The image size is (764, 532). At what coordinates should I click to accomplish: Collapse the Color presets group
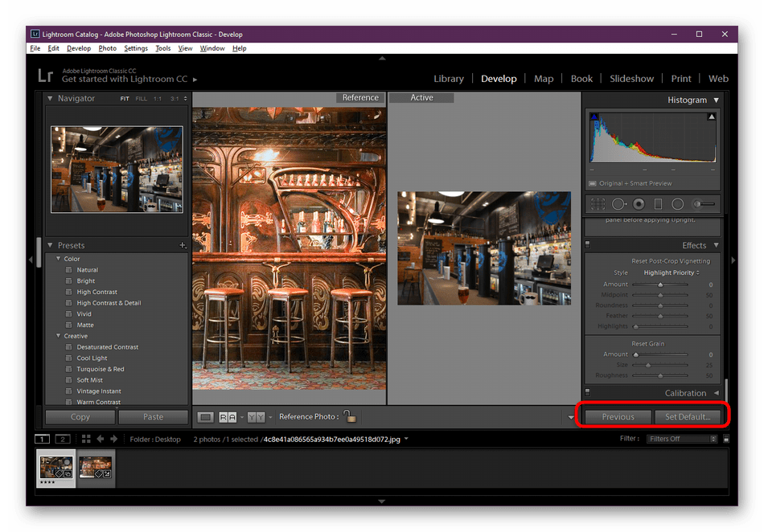tap(59, 259)
